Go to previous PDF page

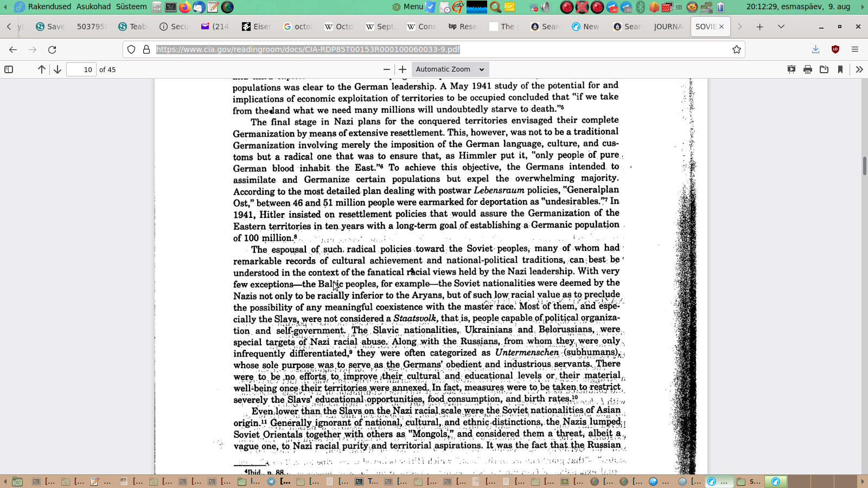(x=42, y=69)
